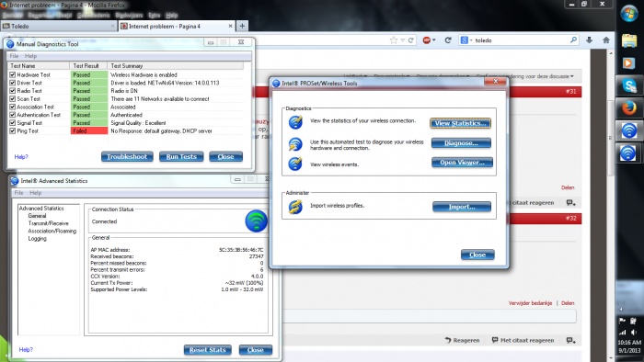Click the import wireless profiles icon
Image resolution: width=644 pixels, height=362 pixels.
click(x=295, y=206)
